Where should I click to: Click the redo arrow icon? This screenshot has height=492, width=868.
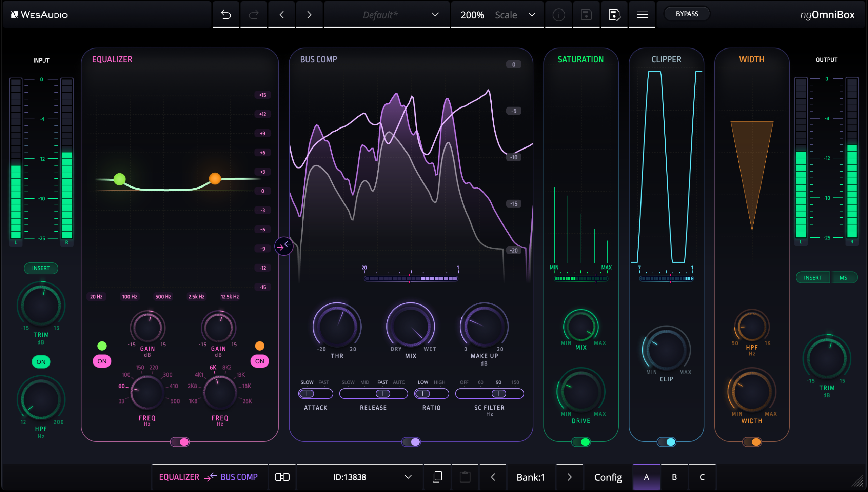pyautogui.click(x=254, y=15)
